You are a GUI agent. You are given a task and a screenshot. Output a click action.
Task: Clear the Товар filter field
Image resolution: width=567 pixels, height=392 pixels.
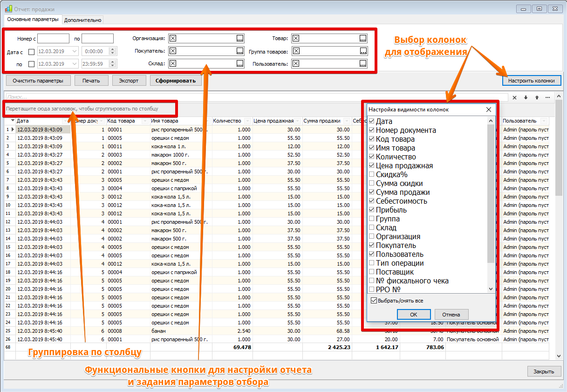tap(296, 38)
